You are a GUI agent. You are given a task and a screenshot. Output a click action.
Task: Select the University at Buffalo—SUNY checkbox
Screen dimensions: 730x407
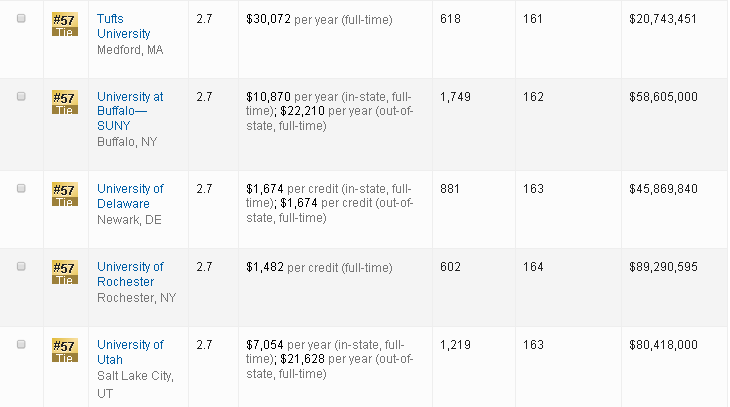tap(22, 97)
